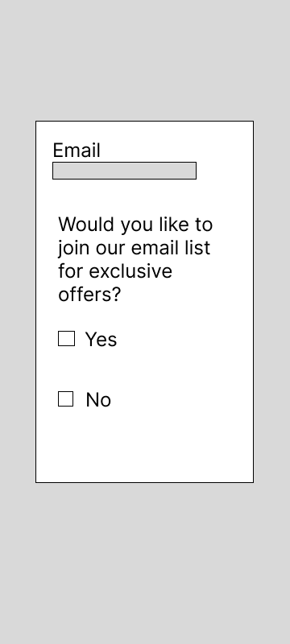Click the word 'exclusive' in the question
Viewport: 290px width, 644px height.
pos(130,271)
